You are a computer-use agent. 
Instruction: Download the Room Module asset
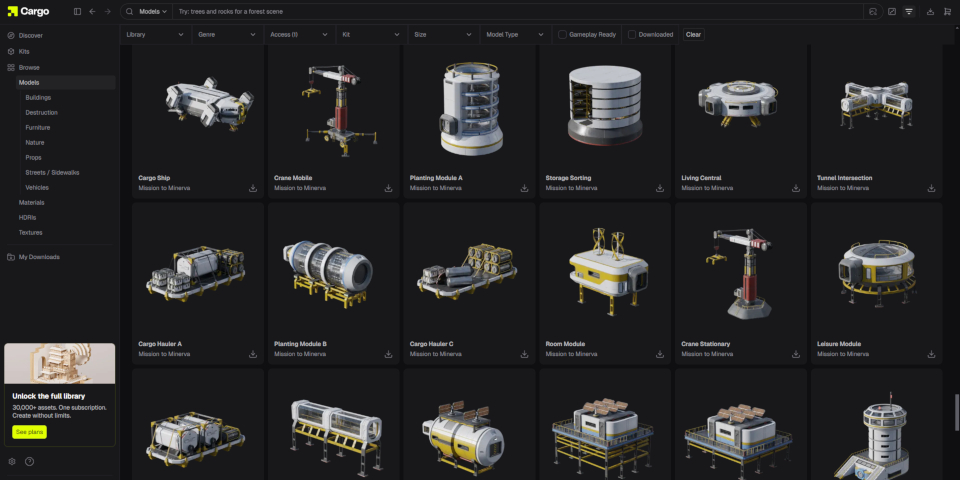[660, 354]
